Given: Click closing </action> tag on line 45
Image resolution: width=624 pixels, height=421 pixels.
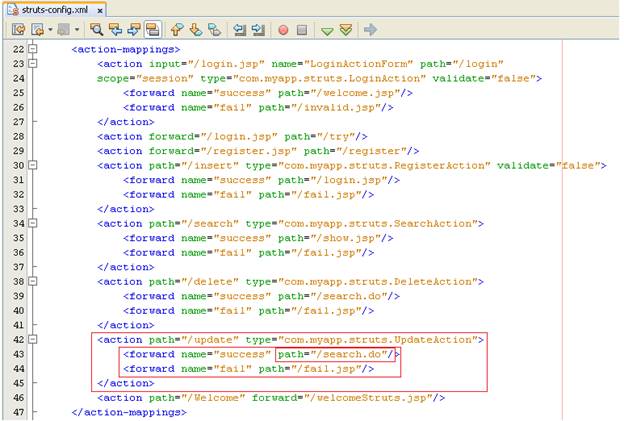Looking at the screenshot, I should tap(125, 383).
